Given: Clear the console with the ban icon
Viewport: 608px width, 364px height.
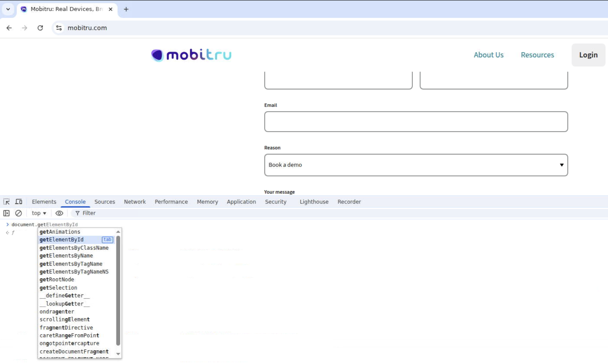Looking at the screenshot, I should coord(19,213).
